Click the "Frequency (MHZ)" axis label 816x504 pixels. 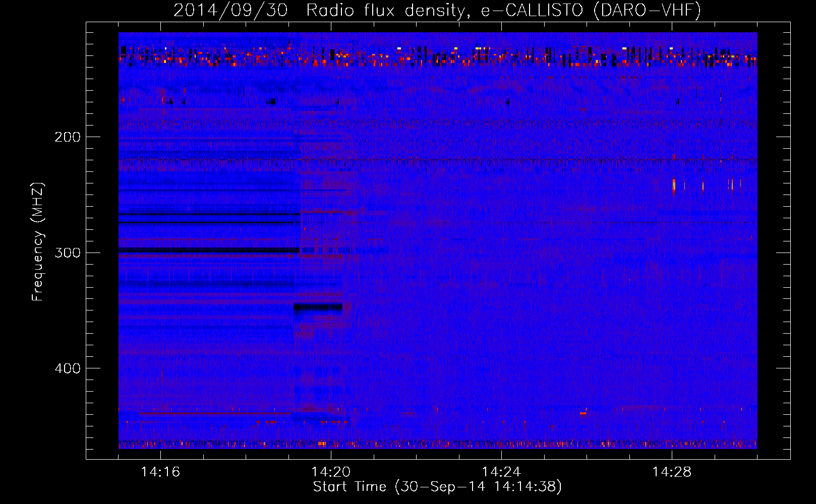click(38, 242)
